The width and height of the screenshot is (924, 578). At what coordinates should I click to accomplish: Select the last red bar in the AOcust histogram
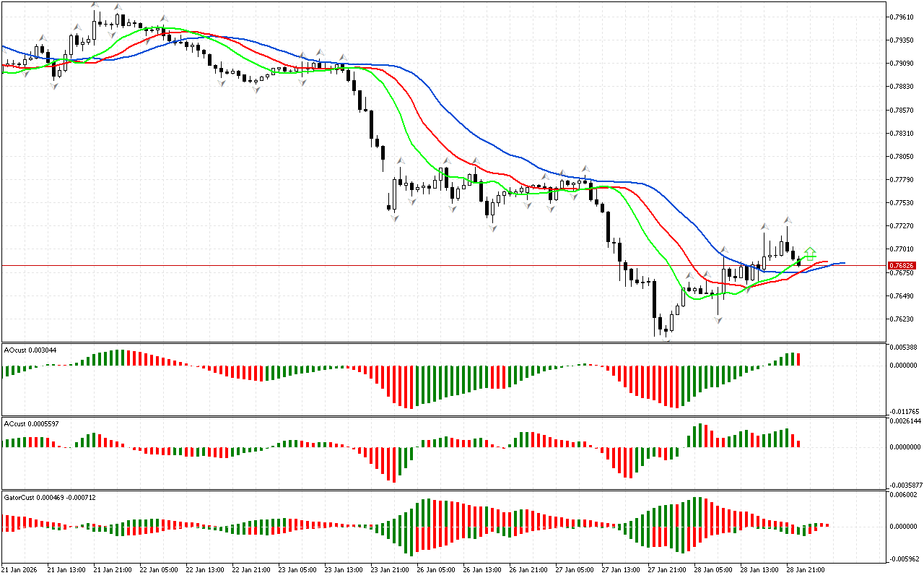tap(798, 359)
